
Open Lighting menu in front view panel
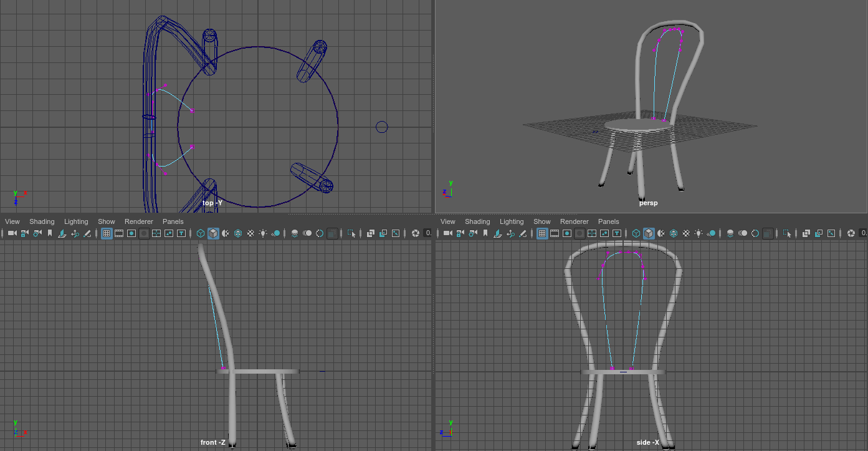pyautogui.click(x=76, y=221)
